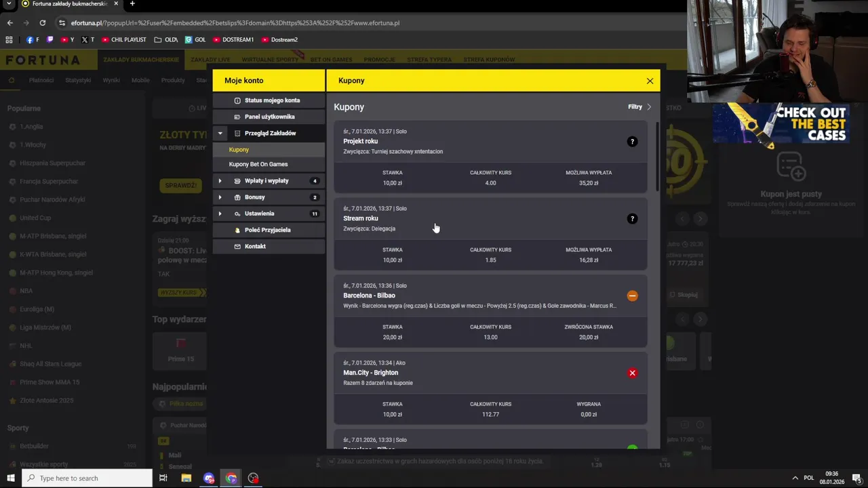Open the Facebook F bookmark
This screenshot has height=488, width=868.
pyautogui.click(x=33, y=40)
